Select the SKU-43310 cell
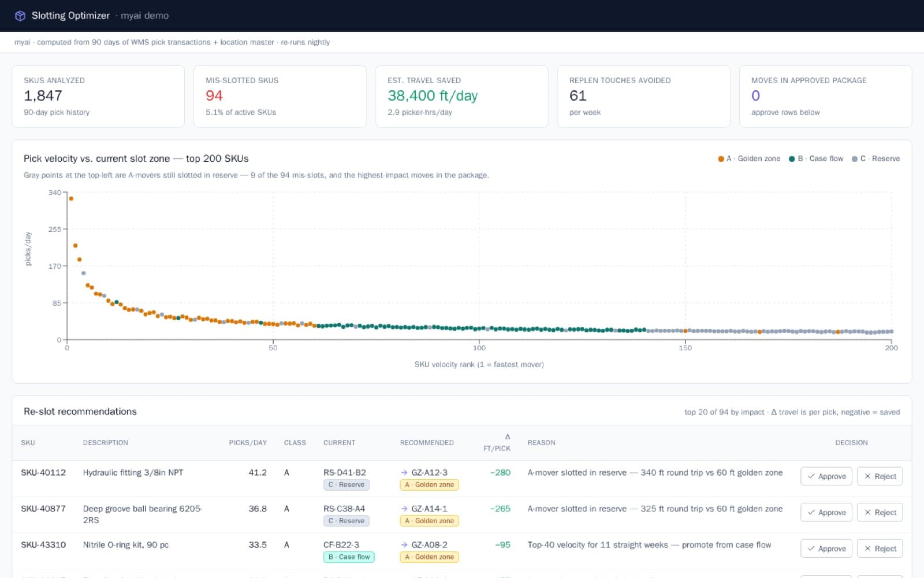This screenshot has height=578, width=924. pyautogui.click(x=43, y=545)
